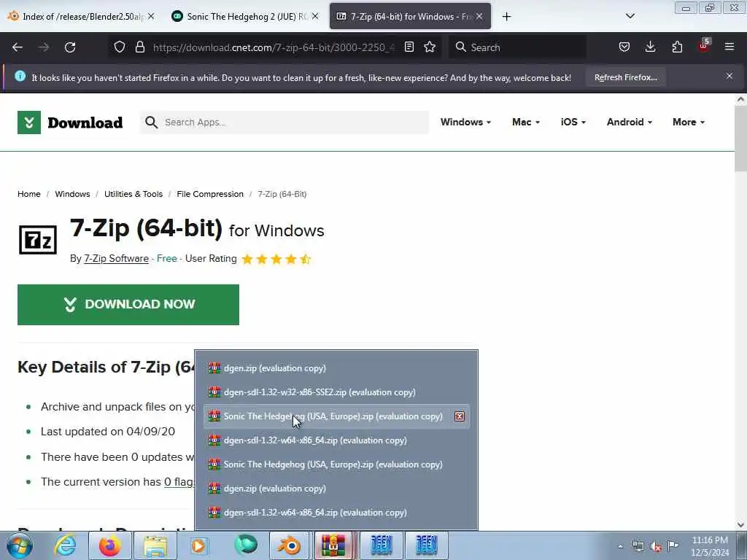Click the Firefox taskbar icon
The width and height of the screenshot is (747, 560).
click(x=109, y=545)
